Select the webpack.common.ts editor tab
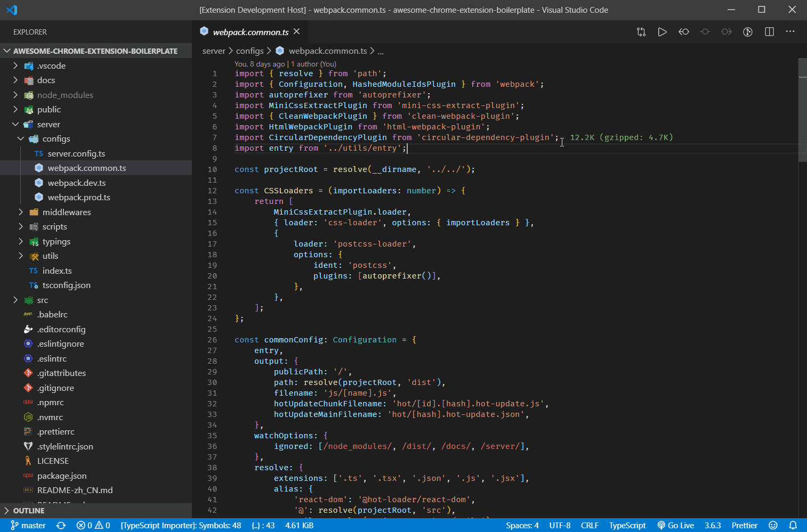The height and width of the screenshot is (532, 807). click(250, 32)
